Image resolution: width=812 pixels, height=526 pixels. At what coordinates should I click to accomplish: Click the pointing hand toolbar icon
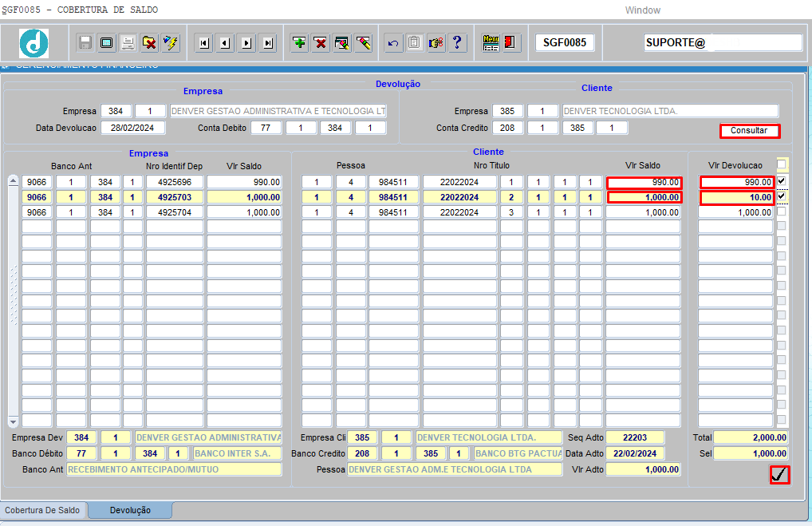(x=436, y=42)
